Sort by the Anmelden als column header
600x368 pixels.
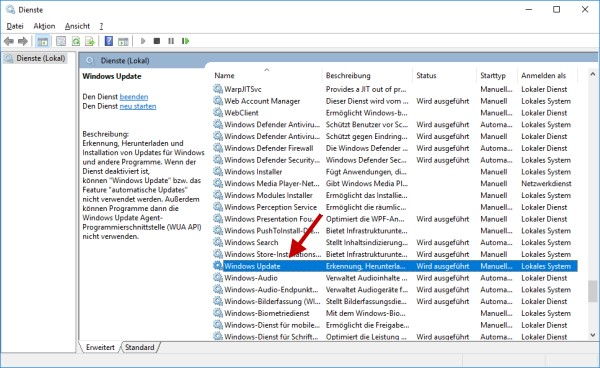[x=548, y=76]
